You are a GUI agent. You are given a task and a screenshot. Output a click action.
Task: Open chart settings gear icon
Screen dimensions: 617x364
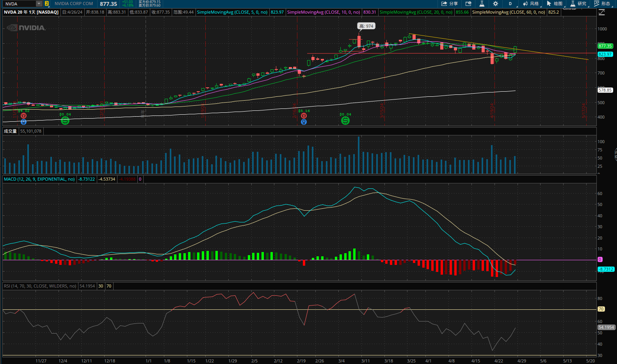pos(495,4)
